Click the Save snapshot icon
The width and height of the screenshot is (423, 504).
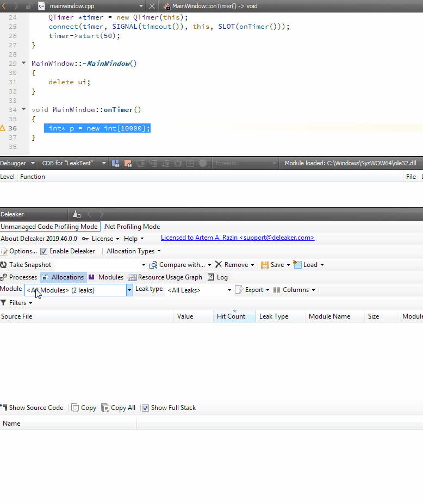(265, 265)
